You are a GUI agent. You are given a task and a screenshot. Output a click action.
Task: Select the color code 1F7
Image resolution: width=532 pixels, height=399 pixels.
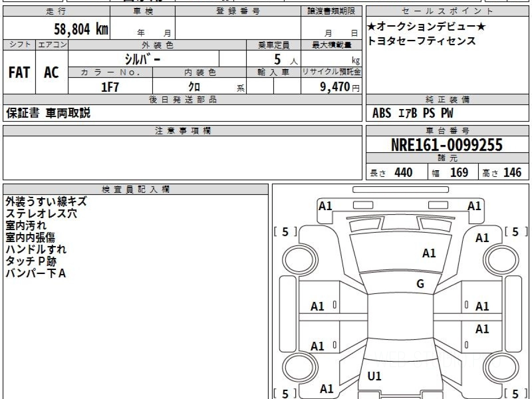coord(110,87)
